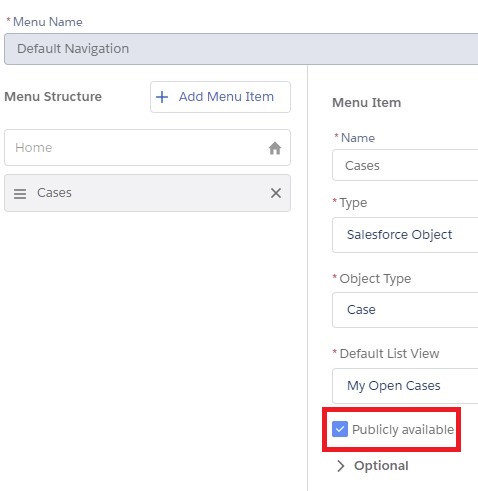This screenshot has width=478, height=491.
Task: Open the Object Type dropdown showing Case
Action: 405,310
